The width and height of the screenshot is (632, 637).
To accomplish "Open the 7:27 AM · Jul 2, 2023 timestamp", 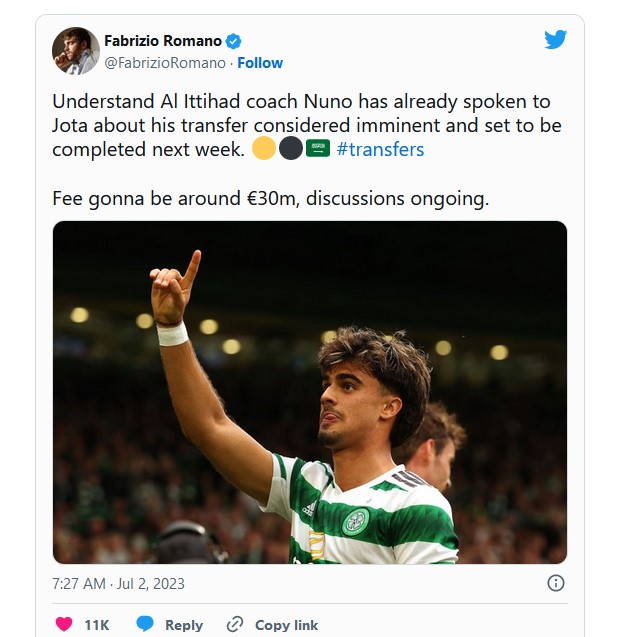I will click(x=118, y=584).
